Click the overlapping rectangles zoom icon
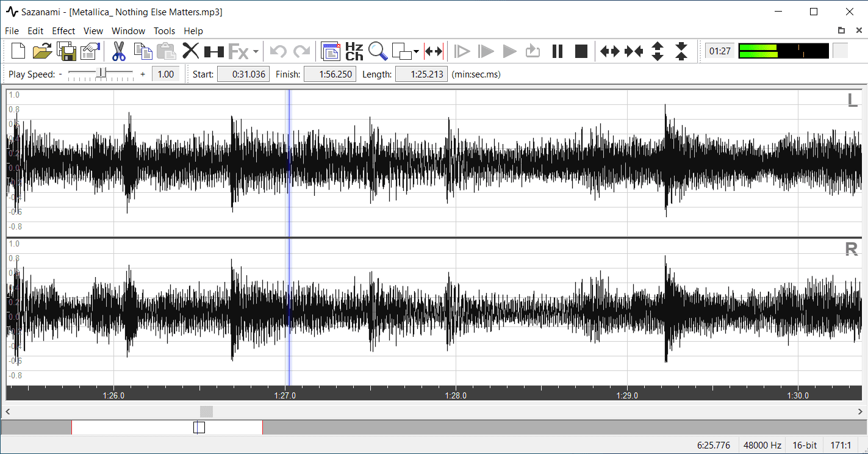The height and width of the screenshot is (454, 868). point(402,51)
